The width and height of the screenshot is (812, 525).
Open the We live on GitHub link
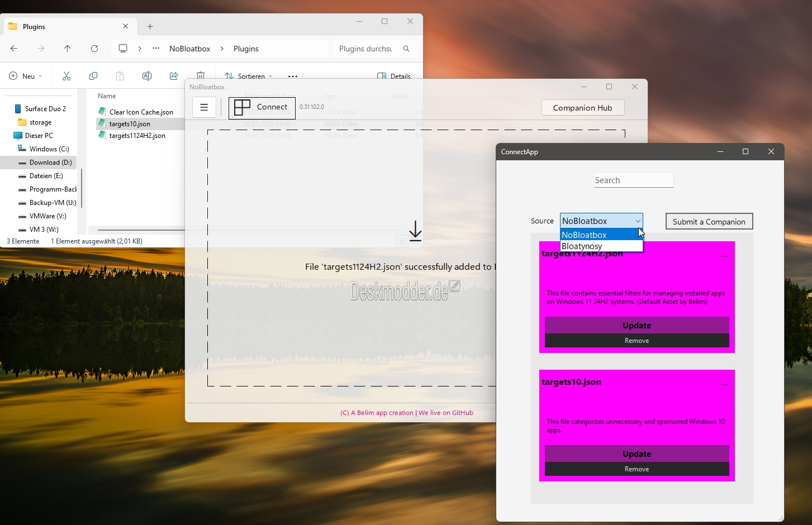[446, 413]
